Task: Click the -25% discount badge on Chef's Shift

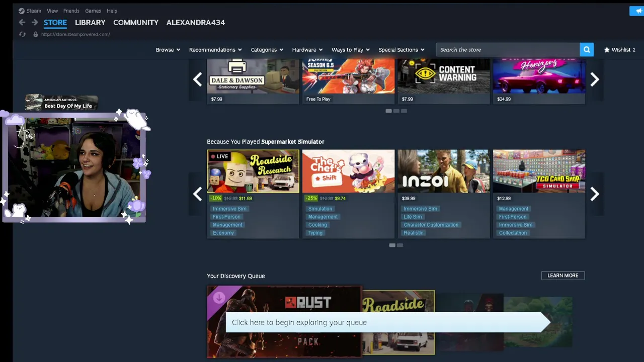Action: click(x=310, y=198)
